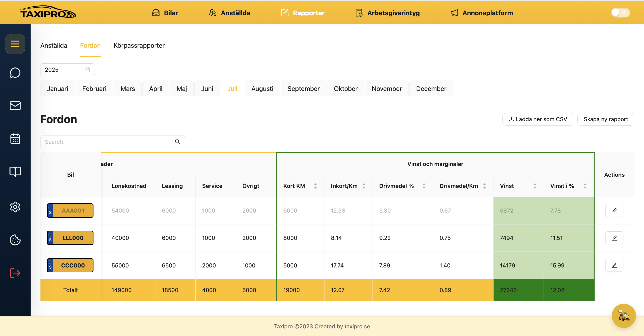
Task: Open the taxi chat bubble in the corner
Action: point(623,316)
